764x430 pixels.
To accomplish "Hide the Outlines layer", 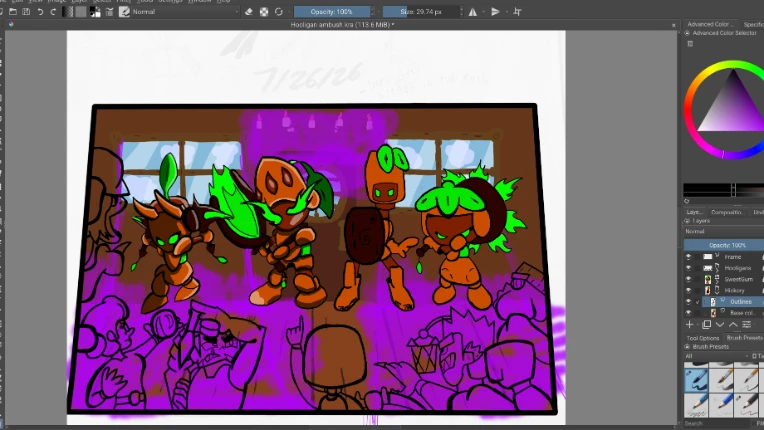I will point(688,302).
